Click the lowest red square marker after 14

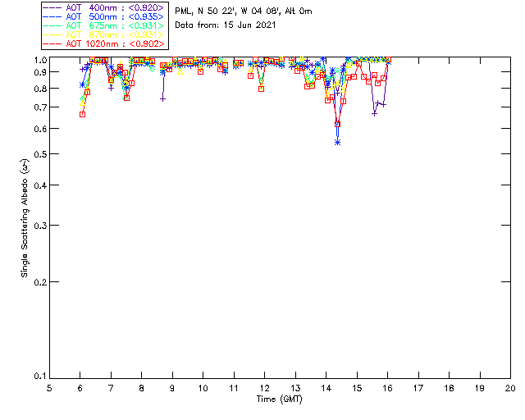pos(337,124)
